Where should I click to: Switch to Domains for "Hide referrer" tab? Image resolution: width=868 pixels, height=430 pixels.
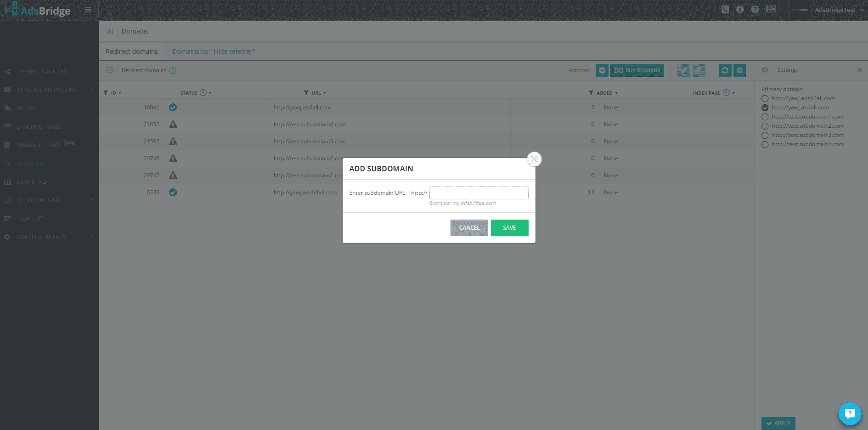[214, 51]
